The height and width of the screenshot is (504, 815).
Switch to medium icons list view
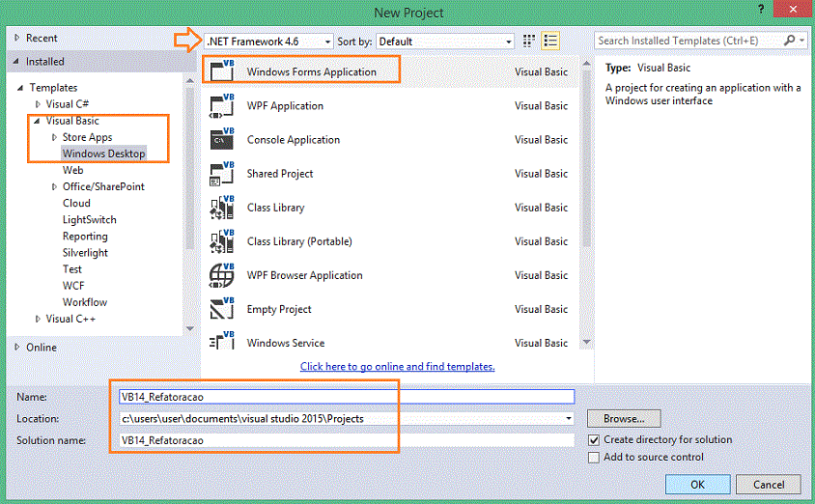pyautogui.click(x=550, y=42)
